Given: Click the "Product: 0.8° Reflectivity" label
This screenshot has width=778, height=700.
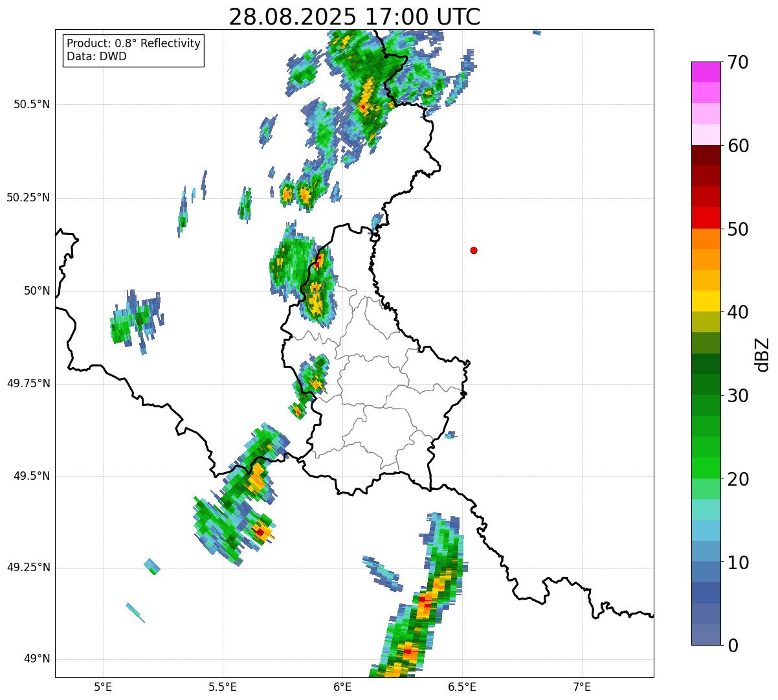Looking at the screenshot, I should 133,43.
